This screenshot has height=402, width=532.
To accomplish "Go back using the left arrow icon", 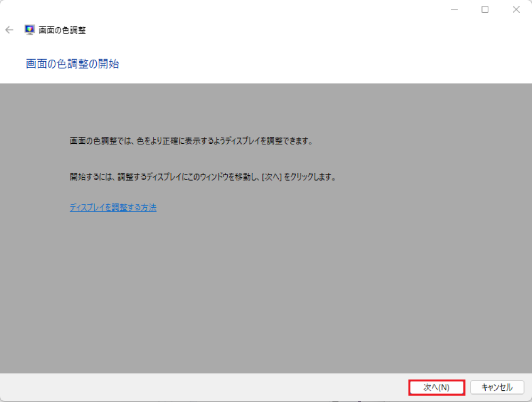I will point(10,30).
